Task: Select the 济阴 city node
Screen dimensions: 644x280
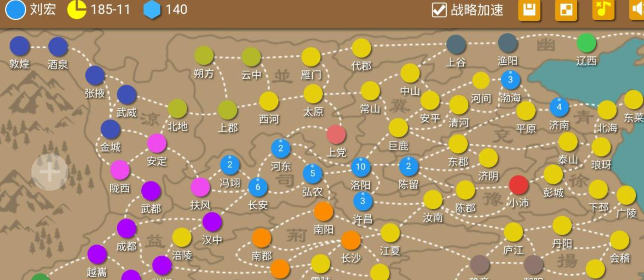Action: (488, 158)
